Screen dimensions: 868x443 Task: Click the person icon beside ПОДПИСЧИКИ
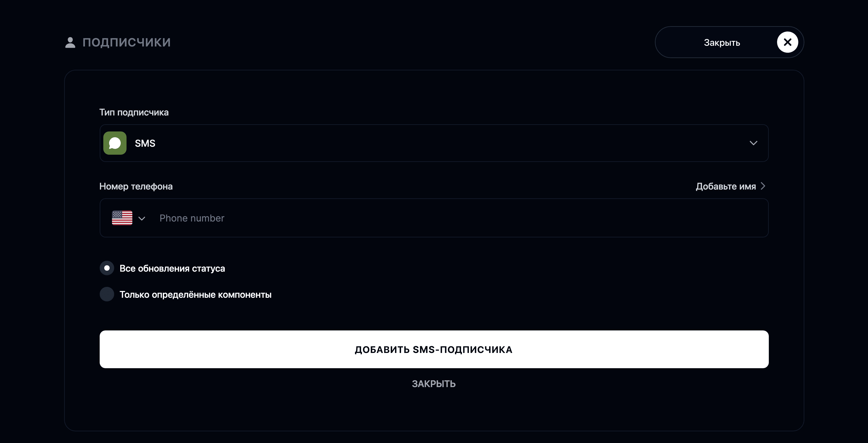point(70,42)
